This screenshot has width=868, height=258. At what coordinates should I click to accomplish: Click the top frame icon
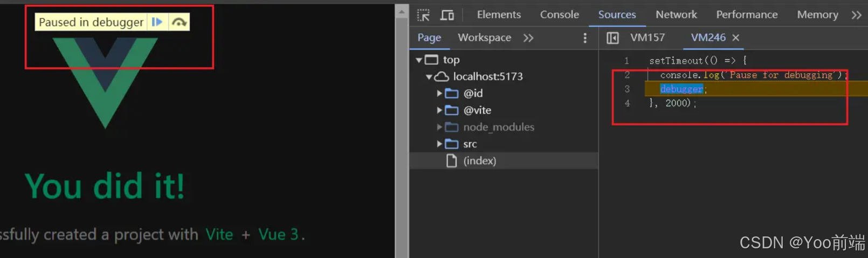click(431, 60)
